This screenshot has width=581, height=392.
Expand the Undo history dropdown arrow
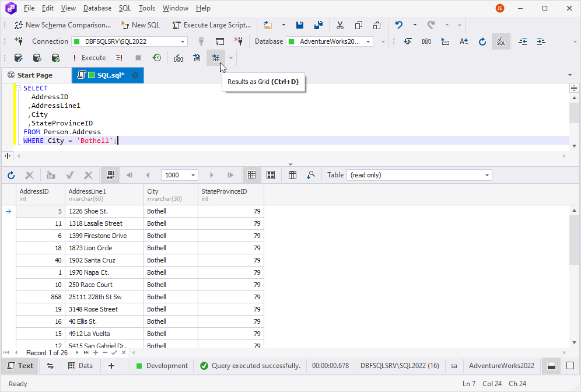pyautogui.click(x=415, y=25)
